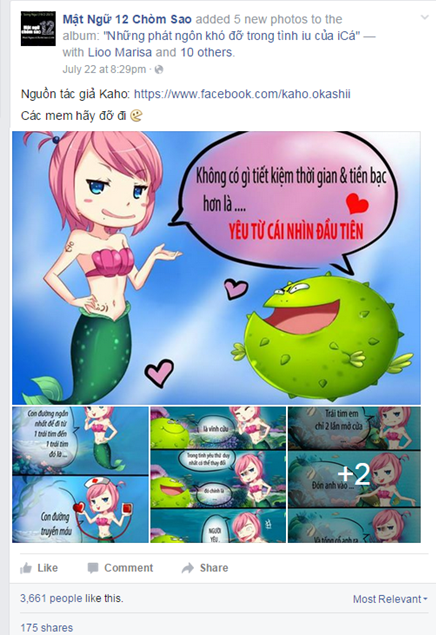Click the Like thumbs-up icon
Viewport: 436px width, 638px height.
coord(26,568)
